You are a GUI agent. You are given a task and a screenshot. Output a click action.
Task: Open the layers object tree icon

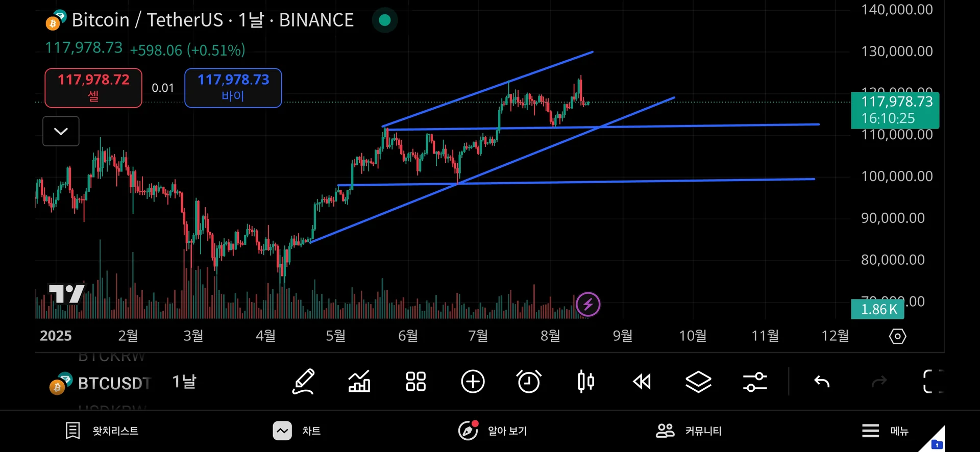tap(698, 382)
